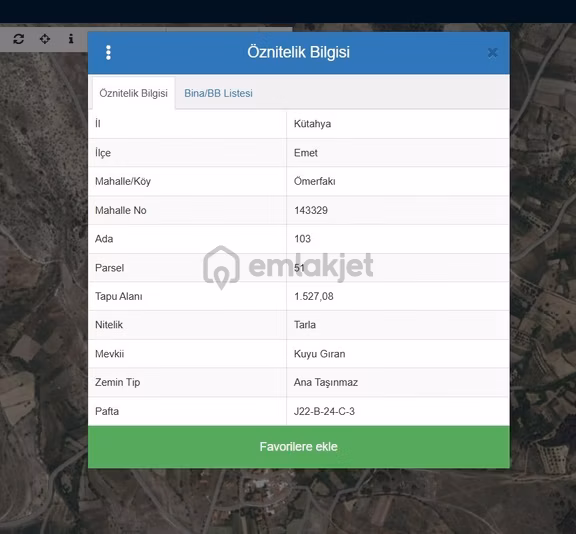Open the three-dot menu in dialog header
The height and width of the screenshot is (534, 576).
[x=108, y=53]
